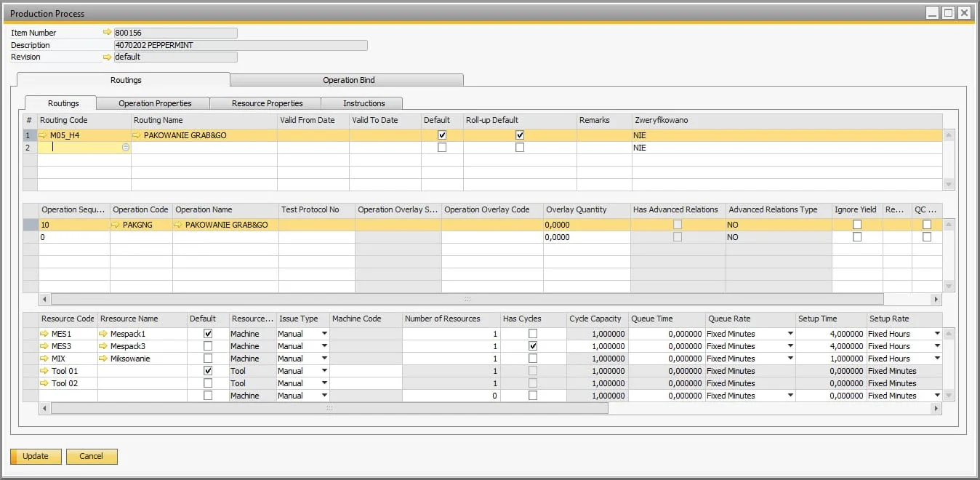Open the link arrow for Resource Code MIX
Screen dimensions: 980x480
(46, 359)
